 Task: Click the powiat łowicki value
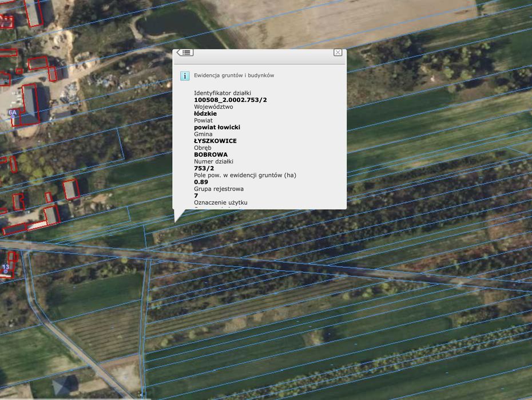click(217, 127)
